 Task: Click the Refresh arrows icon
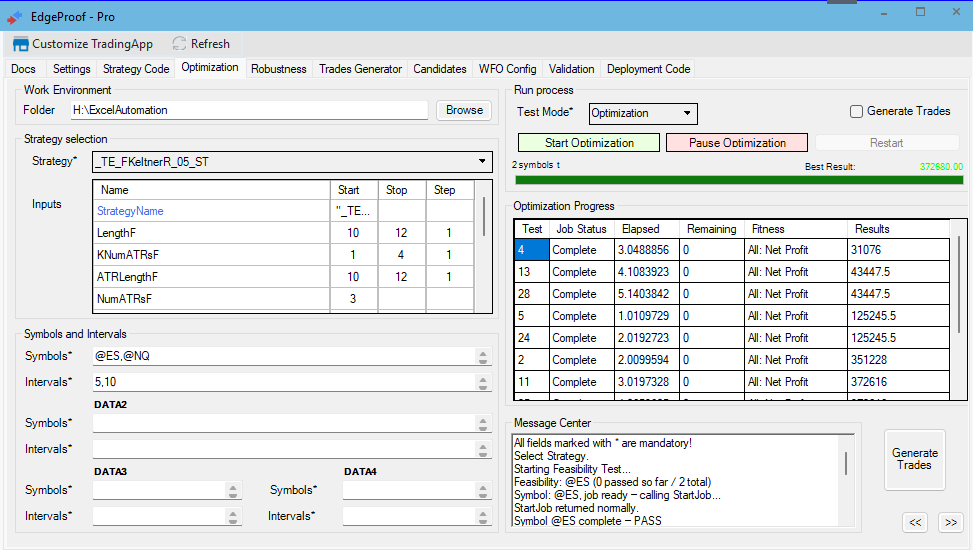click(179, 43)
